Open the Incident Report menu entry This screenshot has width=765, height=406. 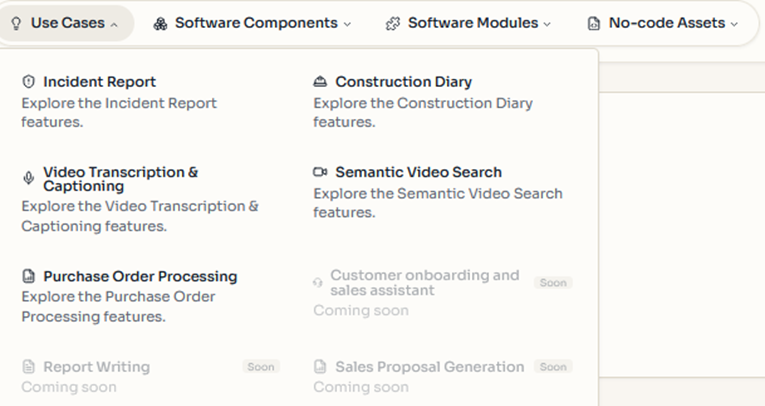(x=99, y=82)
